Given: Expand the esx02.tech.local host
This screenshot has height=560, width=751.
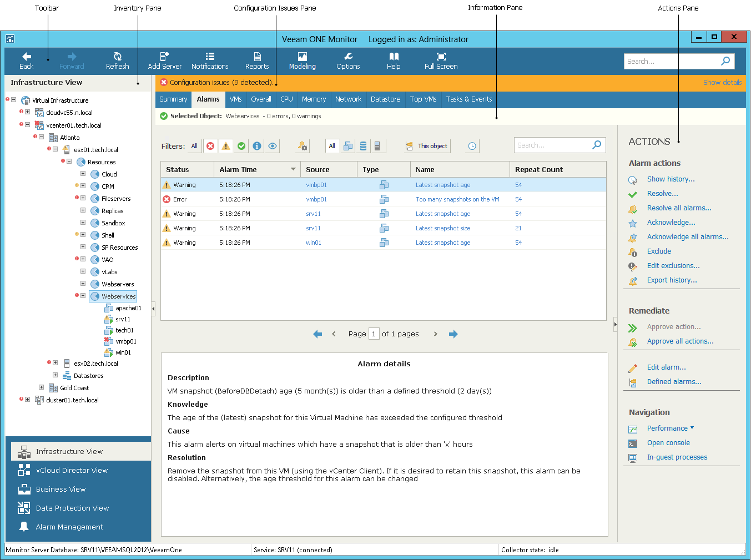Looking at the screenshot, I should coord(55,363).
